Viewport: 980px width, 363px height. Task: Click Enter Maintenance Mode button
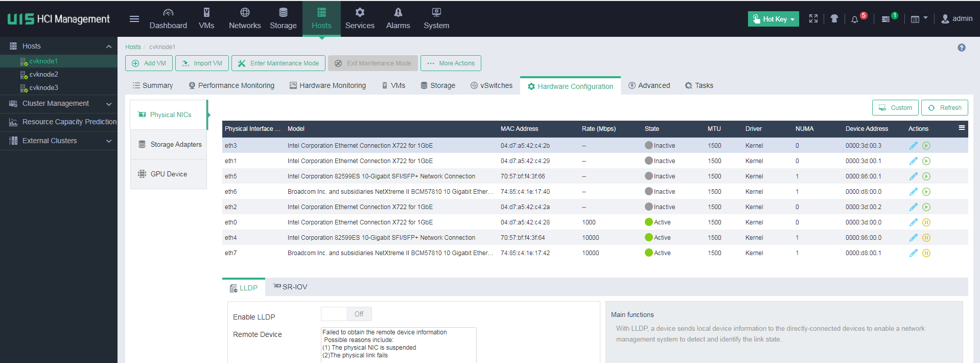pos(278,63)
